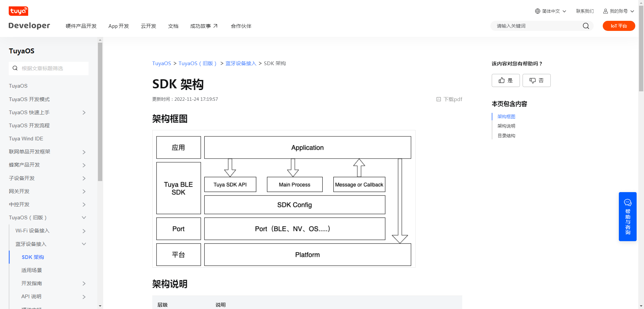Click the sidebar filter search icon

coord(15,68)
